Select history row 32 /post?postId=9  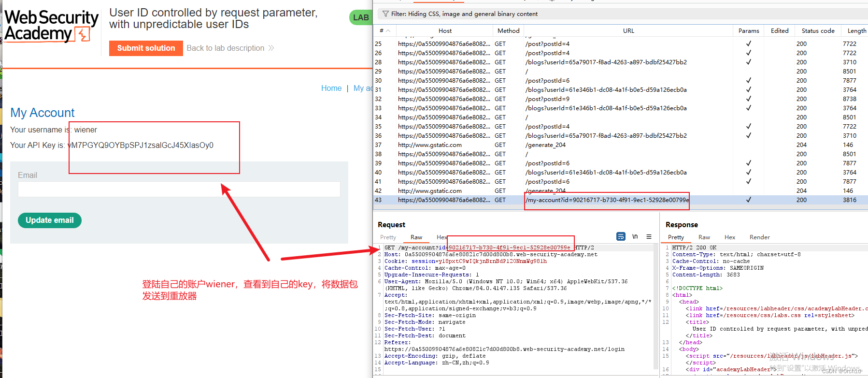pos(620,99)
